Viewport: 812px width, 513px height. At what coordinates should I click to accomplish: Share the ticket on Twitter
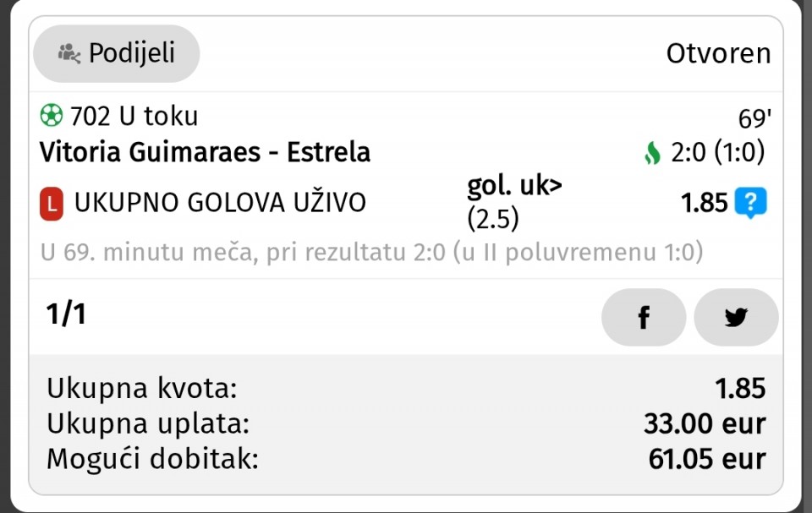coord(736,317)
